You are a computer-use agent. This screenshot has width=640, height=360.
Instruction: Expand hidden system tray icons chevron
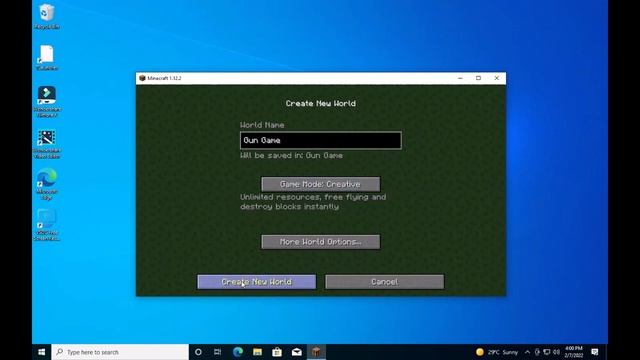click(x=527, y=352)
